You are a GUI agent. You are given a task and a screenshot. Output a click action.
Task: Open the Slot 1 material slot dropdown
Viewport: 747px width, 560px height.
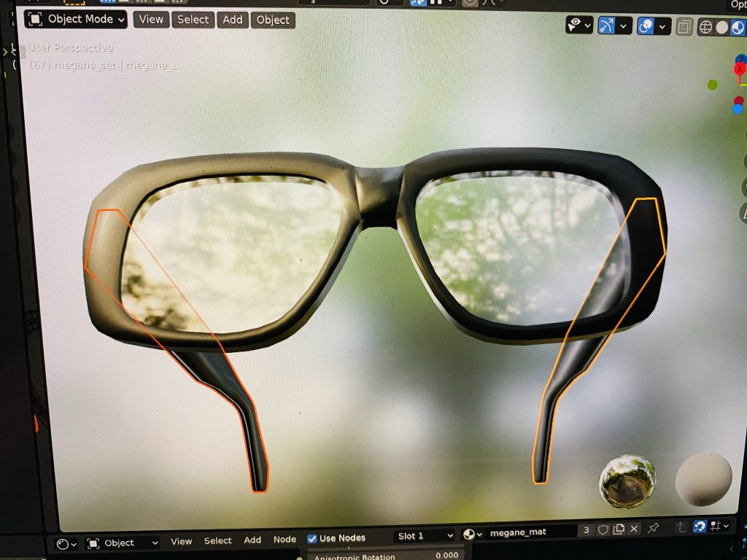pos(425,536)
